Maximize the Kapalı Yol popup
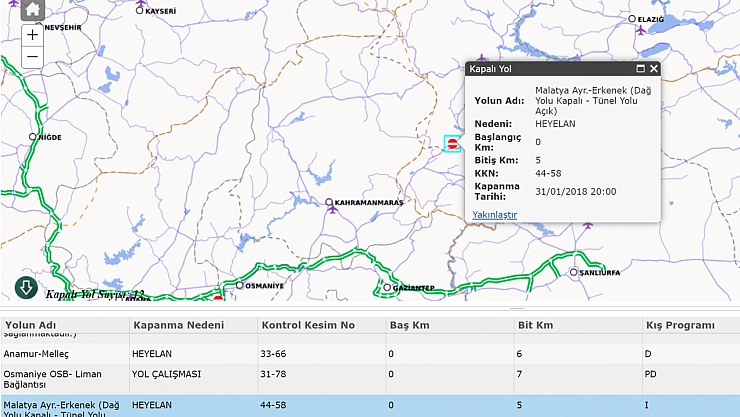This screenshot has height=417, width=740. [x=640, y=69]
